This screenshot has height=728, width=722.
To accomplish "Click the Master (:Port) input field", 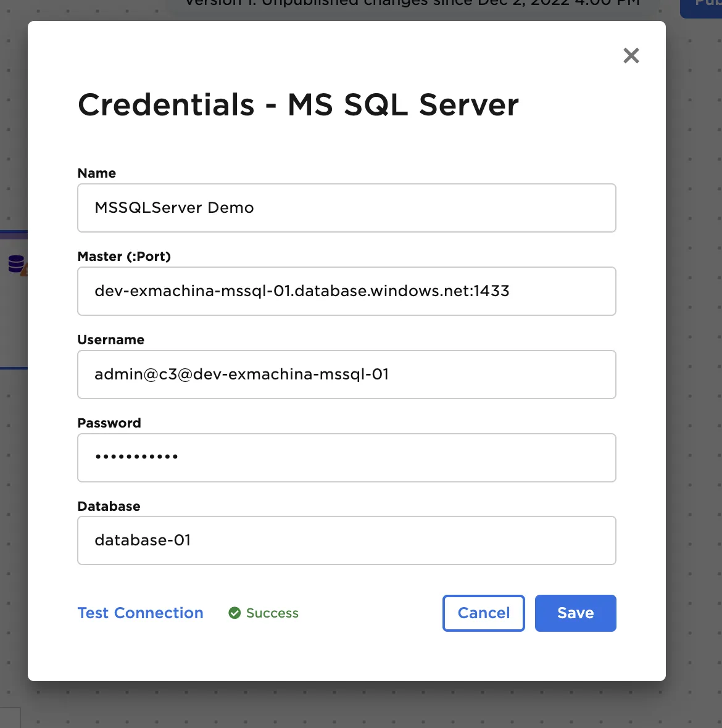I will [x=347, y=291].
